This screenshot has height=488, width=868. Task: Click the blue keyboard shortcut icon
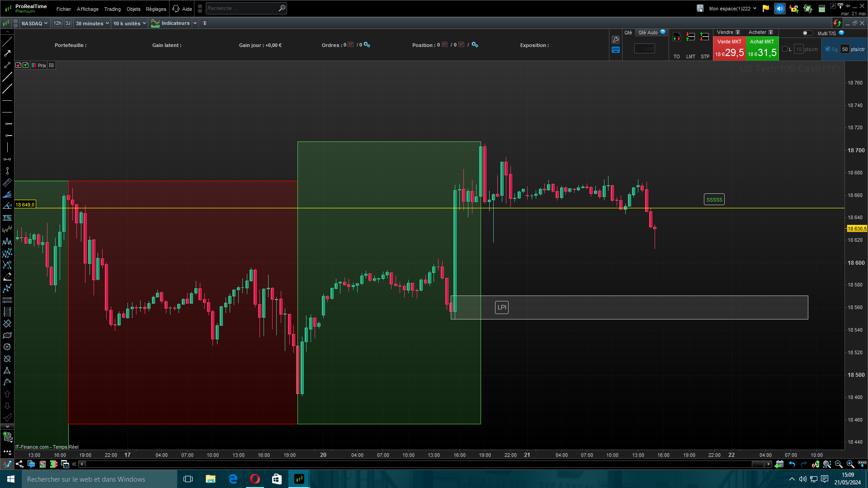pos(616,50)
